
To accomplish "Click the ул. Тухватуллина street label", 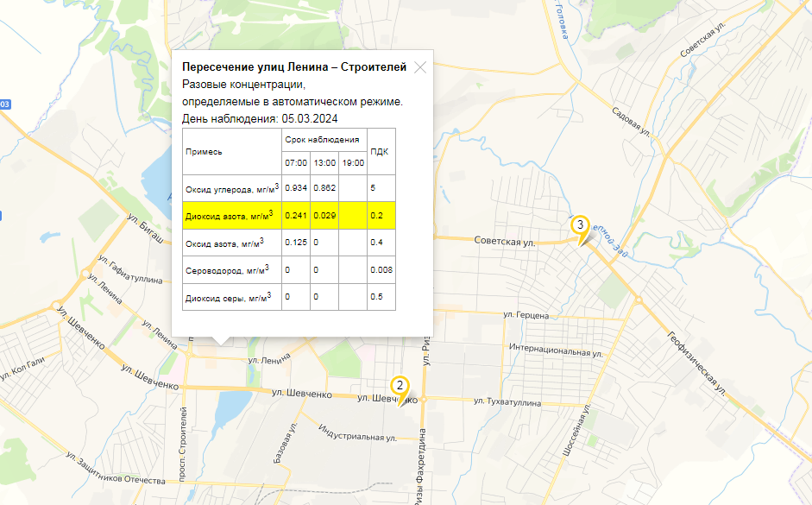I will [x=507, y=402].
